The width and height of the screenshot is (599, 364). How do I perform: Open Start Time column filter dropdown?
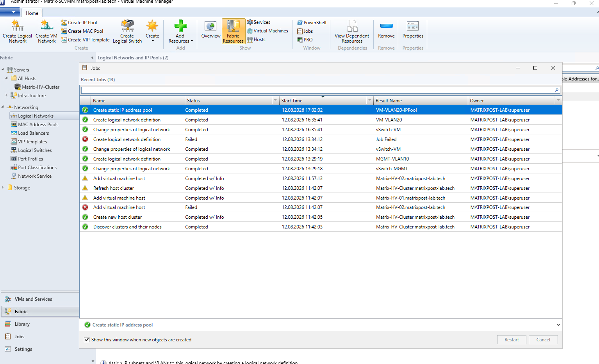pos(369,100)
